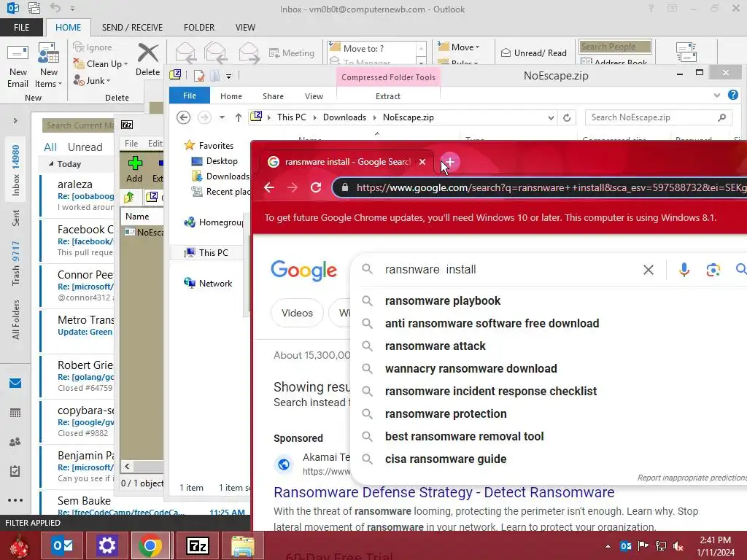Viewport: 747px width, 560px height.
Task: Open Explorer recent locations dropdown arrow
Action: click(222, 117)
